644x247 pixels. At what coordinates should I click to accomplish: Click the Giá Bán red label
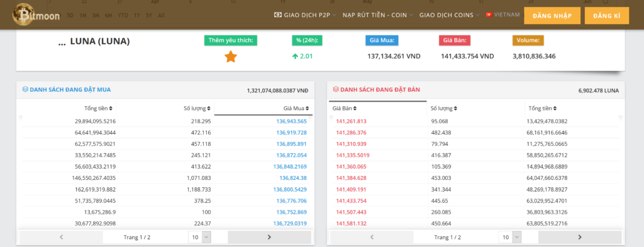point(455,40)
